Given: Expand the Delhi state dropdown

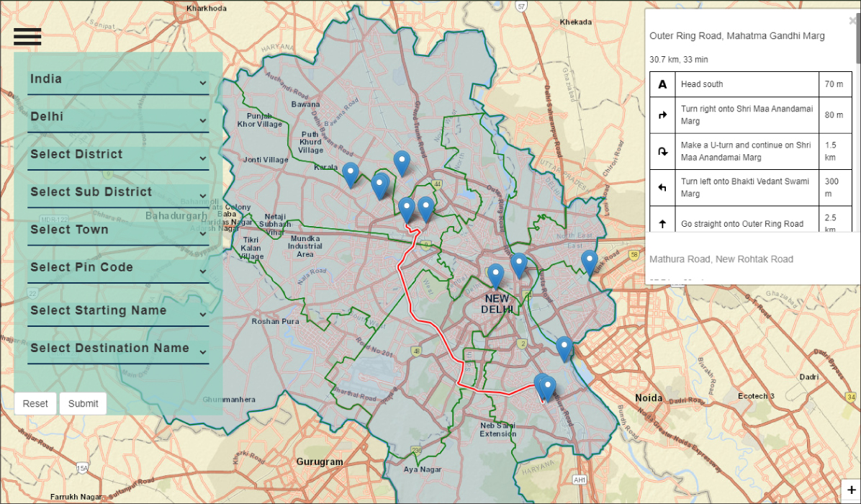Looking at the screenshot, I should pyautogui.click(x=118, y=117).
